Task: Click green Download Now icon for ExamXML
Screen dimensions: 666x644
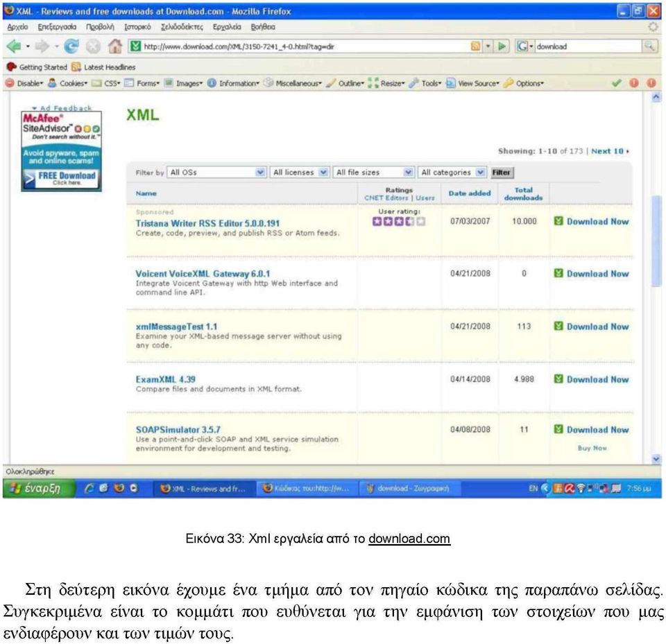Action: [558, 378]
